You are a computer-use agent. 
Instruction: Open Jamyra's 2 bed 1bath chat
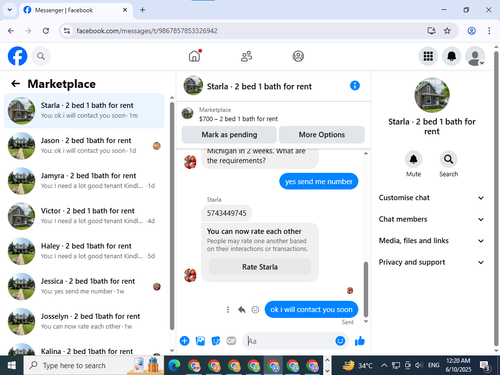pos(84,181)
